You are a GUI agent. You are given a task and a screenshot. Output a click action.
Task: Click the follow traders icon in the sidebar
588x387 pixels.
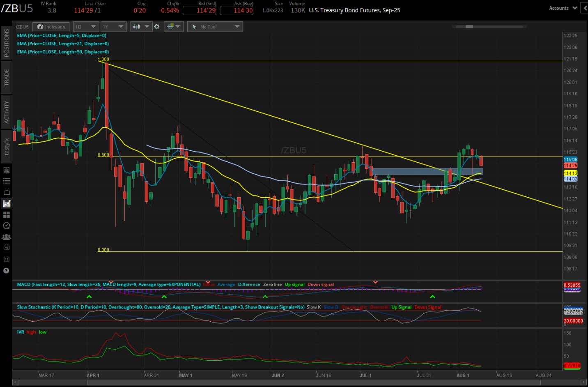click(x=6, y=237)
